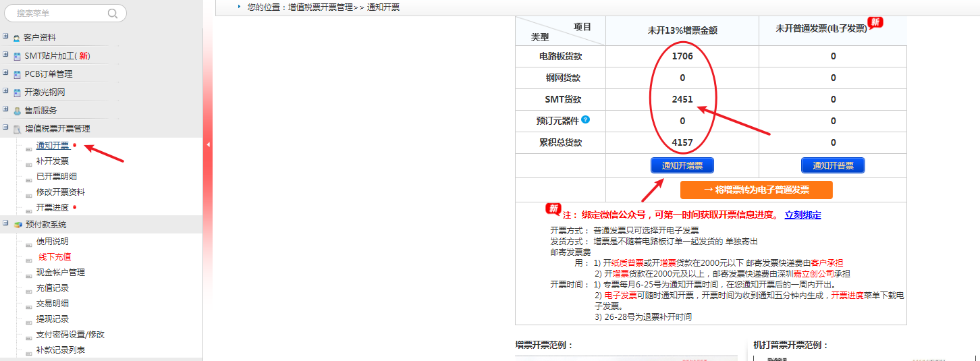Click the search magnifier icon in menu search
Viewport: 980px width, 361px height.
coord(113,13)
